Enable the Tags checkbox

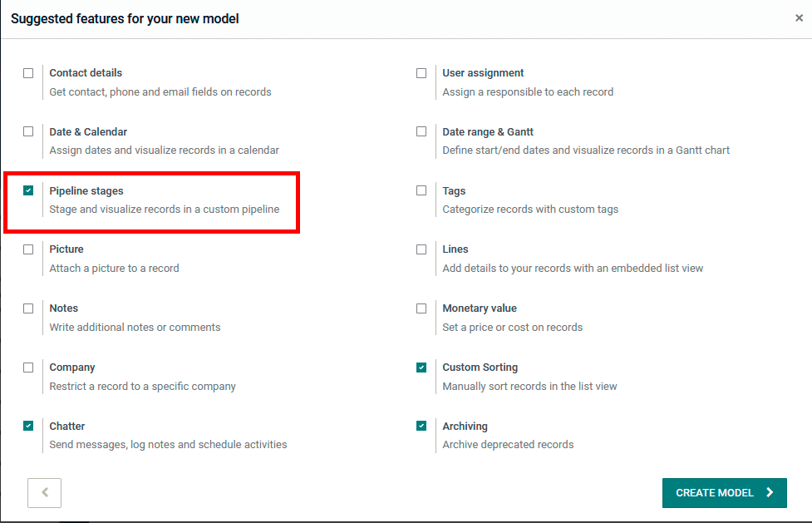(x=421, y=190)
